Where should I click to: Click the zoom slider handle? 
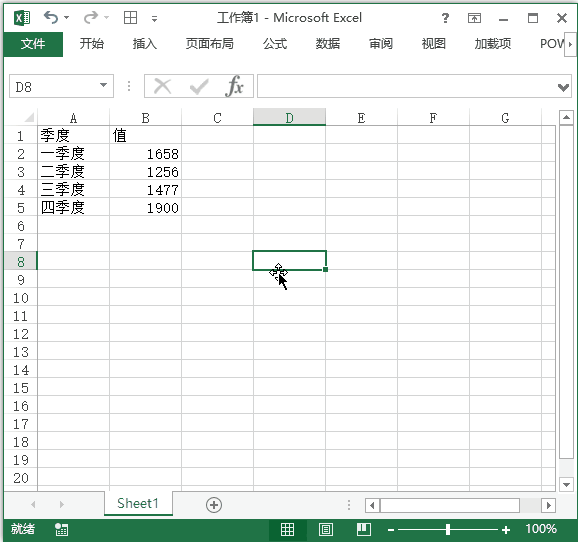pyautogui.click(x=448, y=529)
